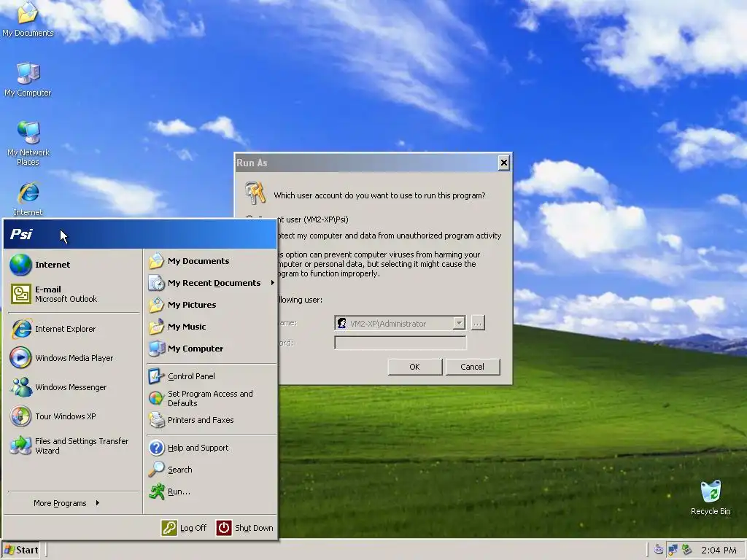Screen dimensions: 747x560
Task: Click Shut Down in the Start menu
Action: 245,528
